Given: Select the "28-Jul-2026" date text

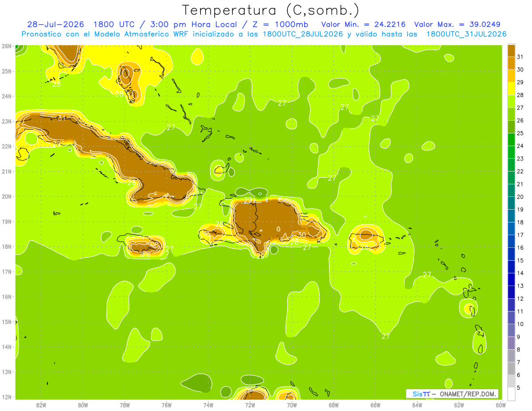Looking at the screenshot, I should pos(55,24).
